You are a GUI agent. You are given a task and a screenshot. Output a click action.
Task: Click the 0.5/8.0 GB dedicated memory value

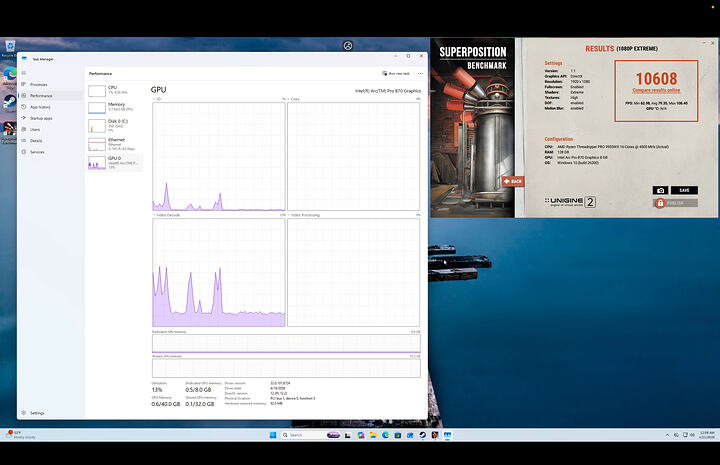tap(198, 390)
